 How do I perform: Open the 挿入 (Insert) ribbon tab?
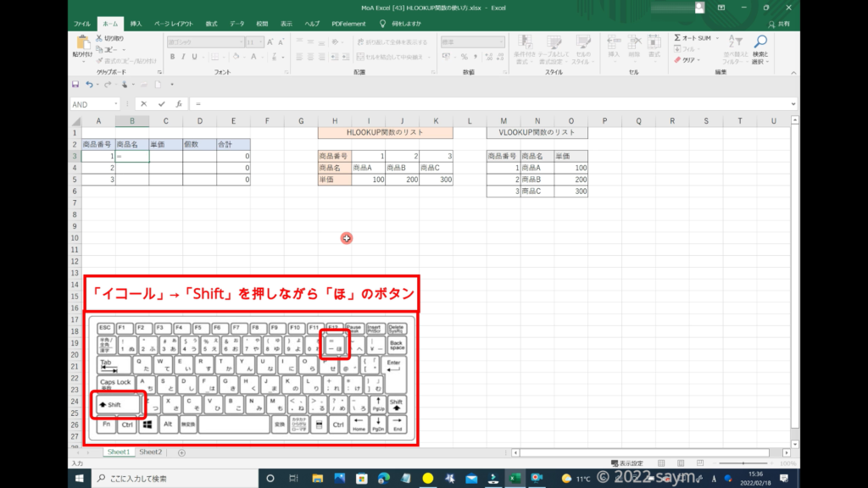tap(136, 24)
